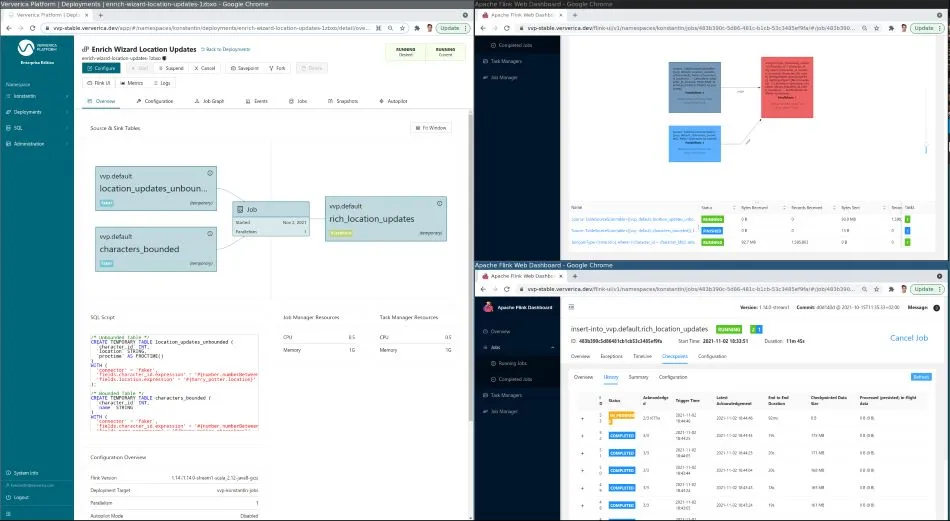Viewport: 950px width, 521px height.
Task: Expand Administration in Ververica sidebar
Action: click(37, 144)
